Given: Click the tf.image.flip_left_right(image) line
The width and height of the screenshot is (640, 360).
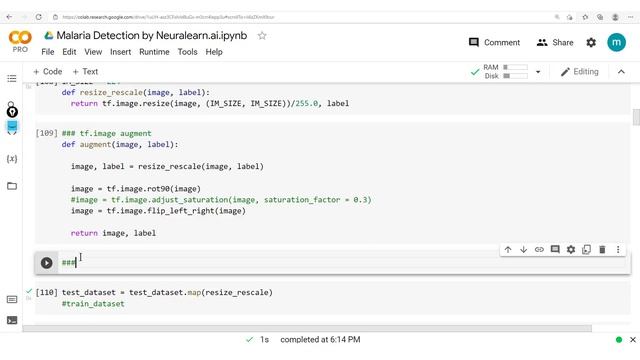Looking at the screenshot, I should [x=158, y=211].
